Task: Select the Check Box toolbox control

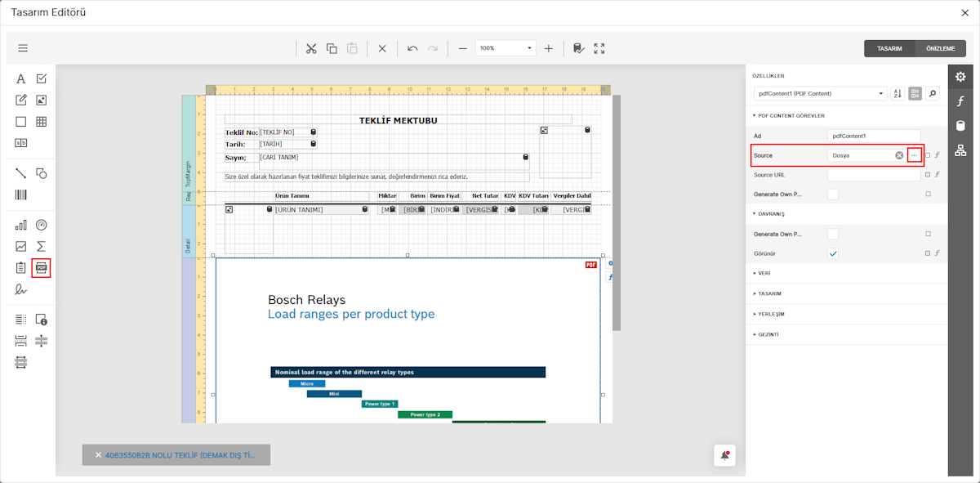Action: [x=42, y=79]
